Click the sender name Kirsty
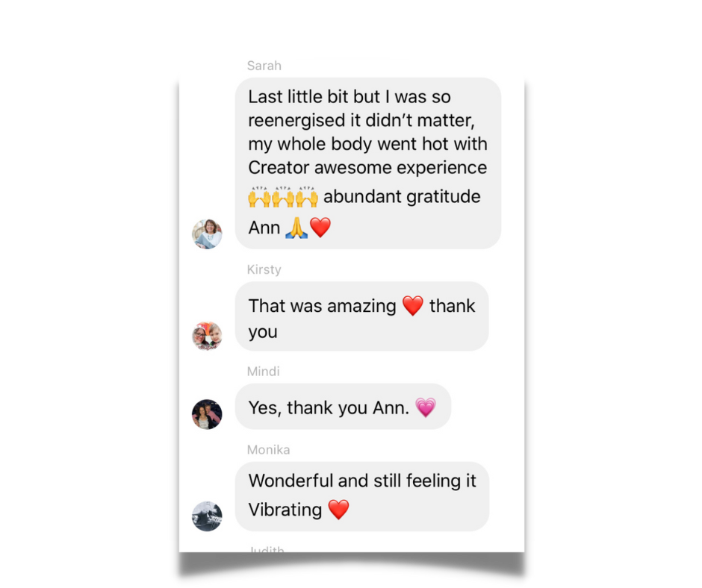The image size is (702, 588). 264,269
